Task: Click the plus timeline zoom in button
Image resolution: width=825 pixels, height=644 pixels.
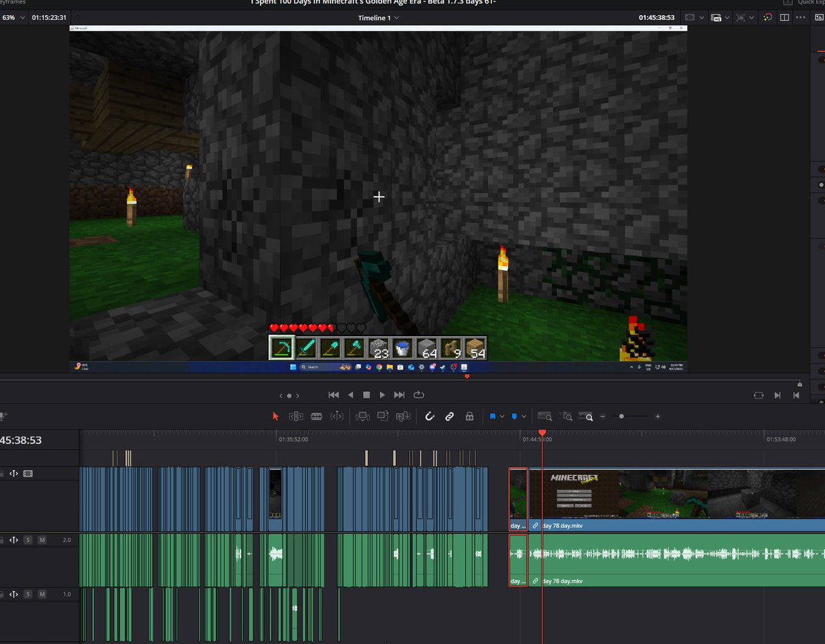Action: (x=658, y=417)
